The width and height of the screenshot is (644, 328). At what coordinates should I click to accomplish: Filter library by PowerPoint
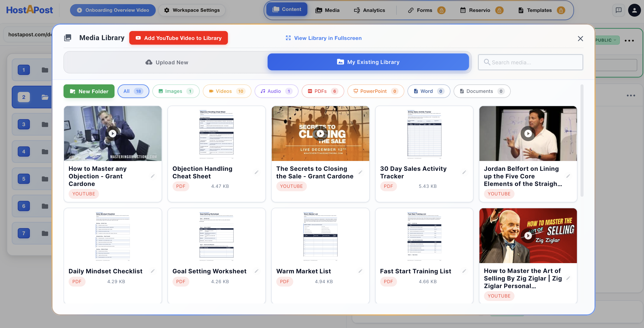coord(376,91)
